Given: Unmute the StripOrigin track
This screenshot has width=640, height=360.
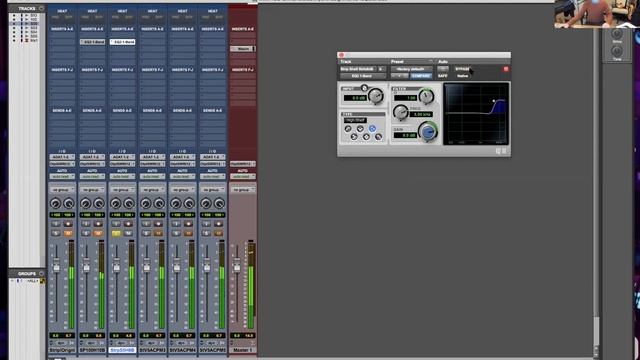Looking at the screenshot, I should [68, 233].
